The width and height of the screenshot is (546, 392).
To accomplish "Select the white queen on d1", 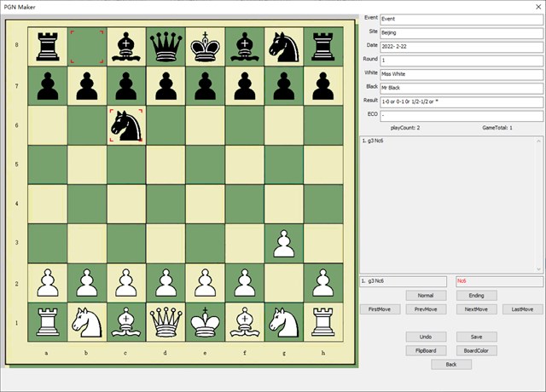I will tap(166, 322).
